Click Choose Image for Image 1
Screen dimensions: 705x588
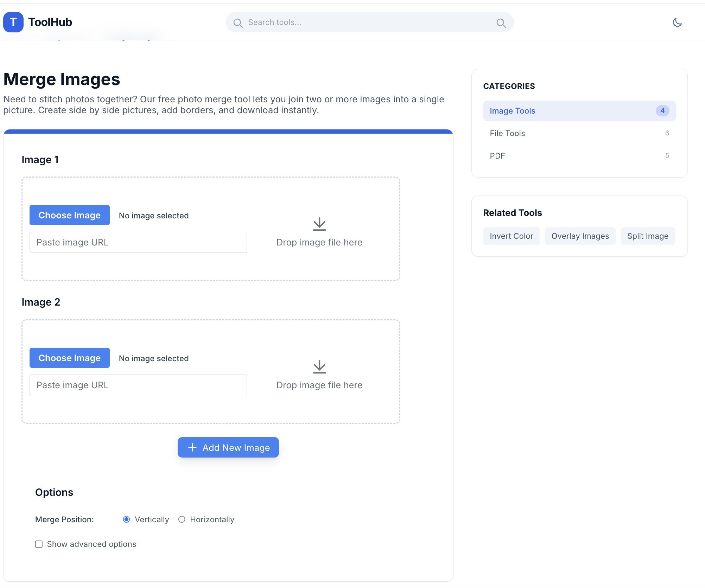69,215
